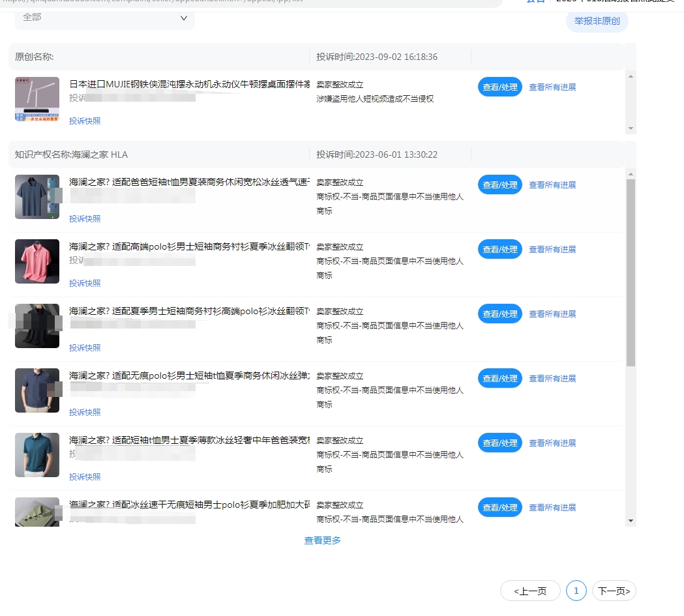
Task: Click scroll-down arrow of 海澜之家 complaint list
Action: 631,521
